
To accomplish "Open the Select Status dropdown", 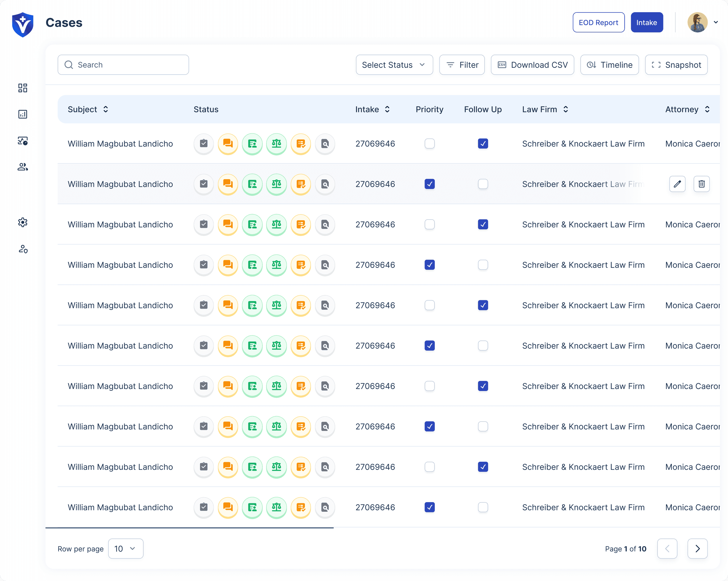I will tap(394, 65).
